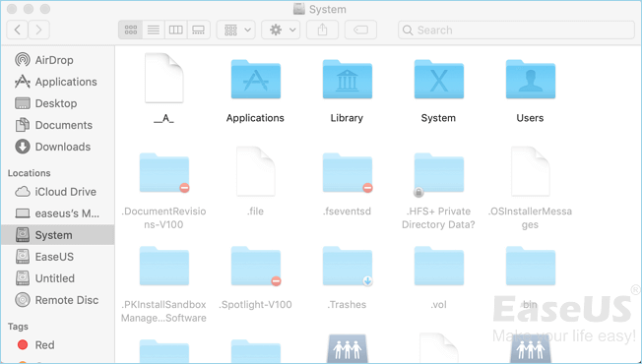
Task: Click the Tags sidebar heading
Action: (18, 327)
